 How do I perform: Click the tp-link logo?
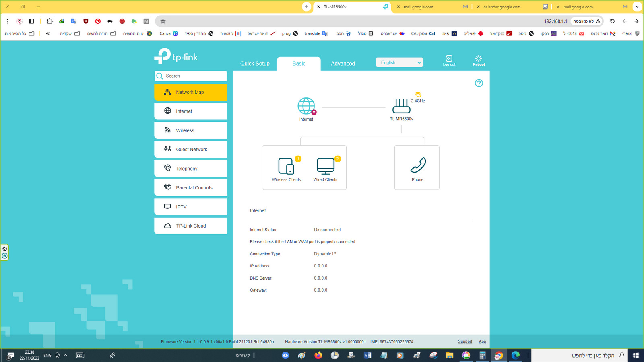176,56
